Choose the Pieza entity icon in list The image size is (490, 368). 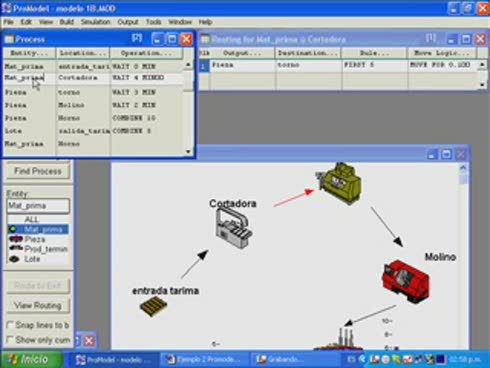pyautogui.click(x=16, y=239)
